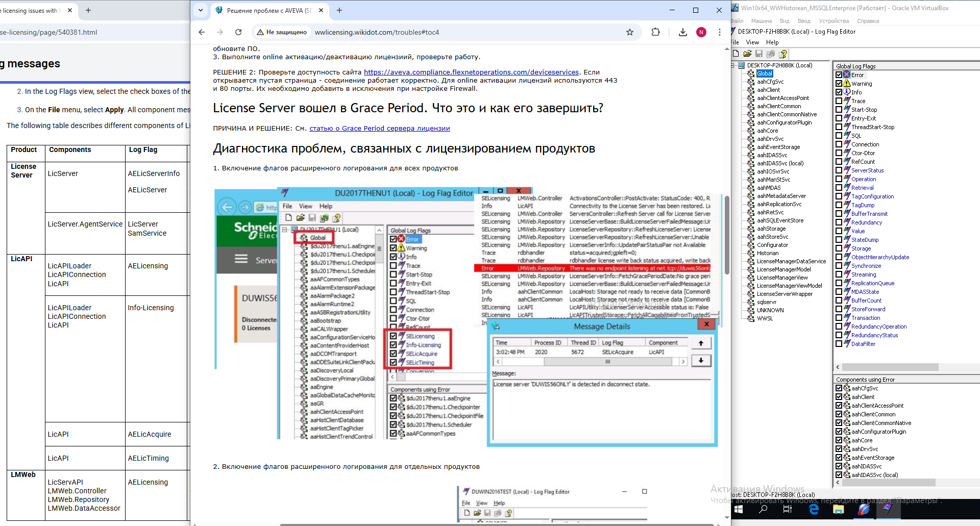Click AELicServerInfo in the background window table
Viewport: 980px width, 526px height.
pyautogui.click(x=154, y=173)
